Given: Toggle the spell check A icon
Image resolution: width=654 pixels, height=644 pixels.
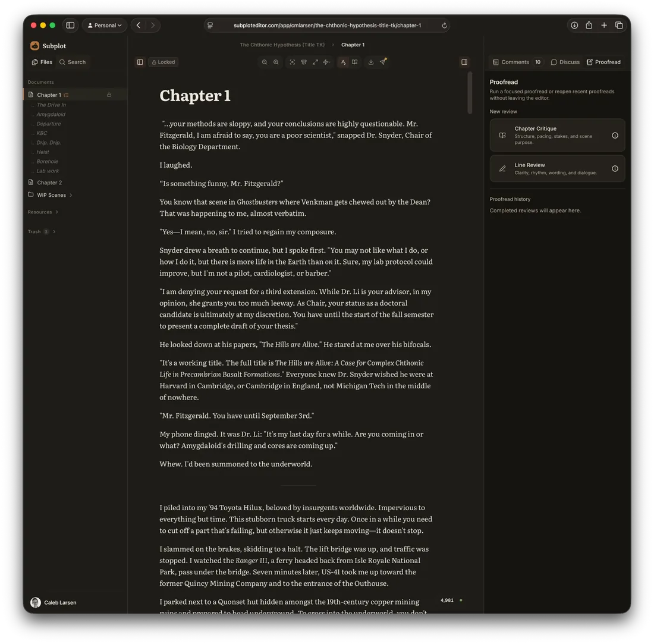Looking at the screenshot, I should (343, 62).
